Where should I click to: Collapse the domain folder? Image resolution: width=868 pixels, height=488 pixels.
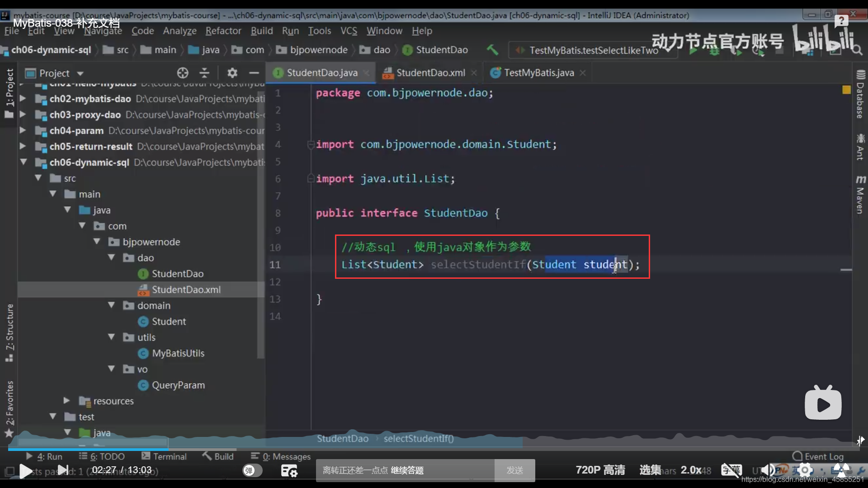click(x=112, y=305)
